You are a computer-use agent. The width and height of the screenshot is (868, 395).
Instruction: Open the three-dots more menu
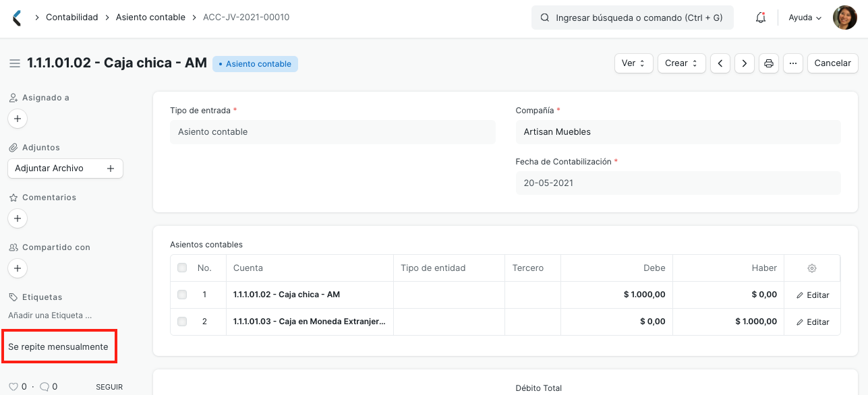[x=793, y=63]
